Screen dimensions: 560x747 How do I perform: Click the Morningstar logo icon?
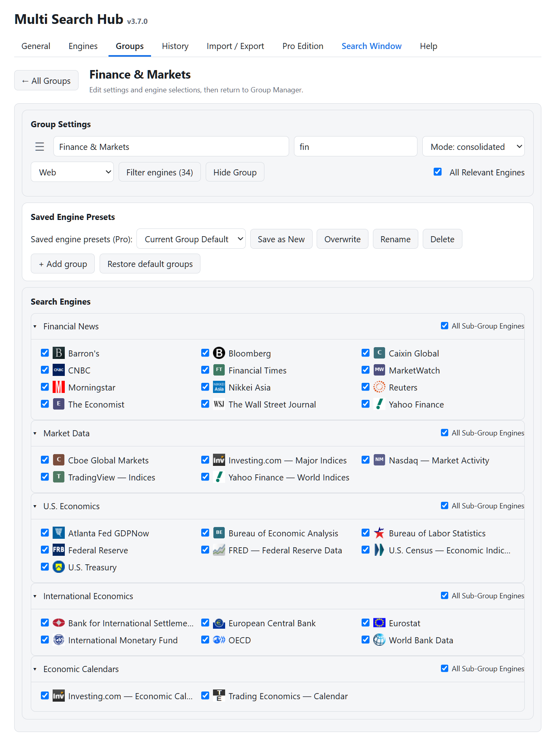pyautogui.click(x=59, y=387)
